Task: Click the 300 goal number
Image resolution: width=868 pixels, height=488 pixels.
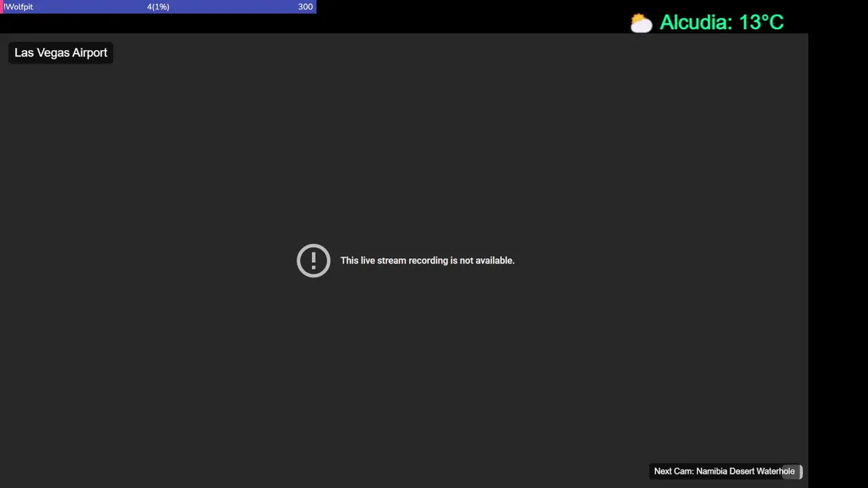Action: pyautogui.click(x=305, y=7)
